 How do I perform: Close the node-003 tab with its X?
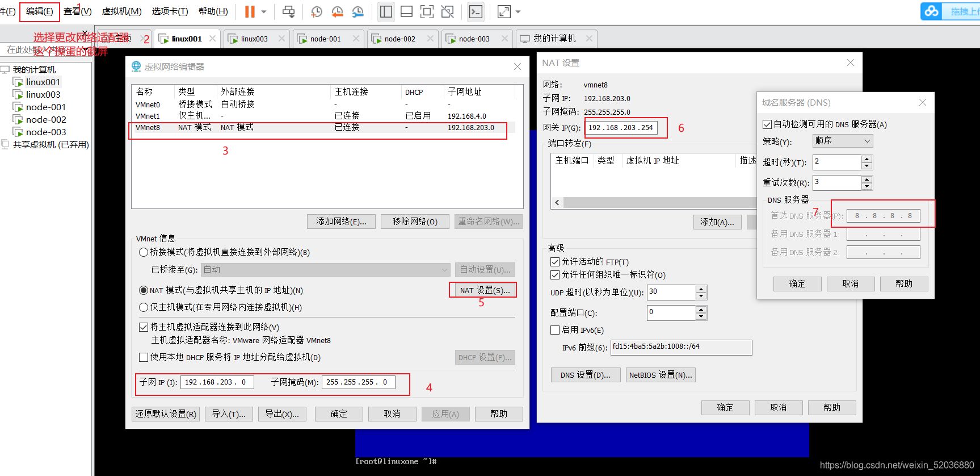(x=504, y=39)
